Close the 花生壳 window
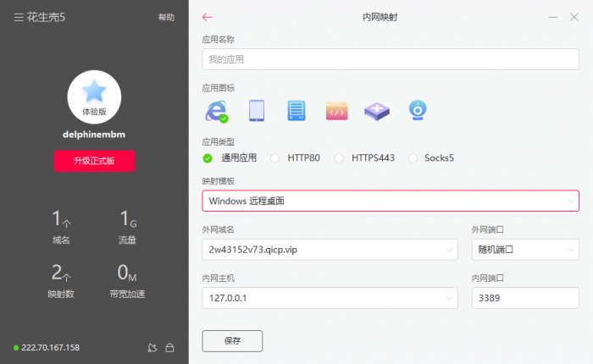Viewport: 593px width, 364px height. pos(574,17)
